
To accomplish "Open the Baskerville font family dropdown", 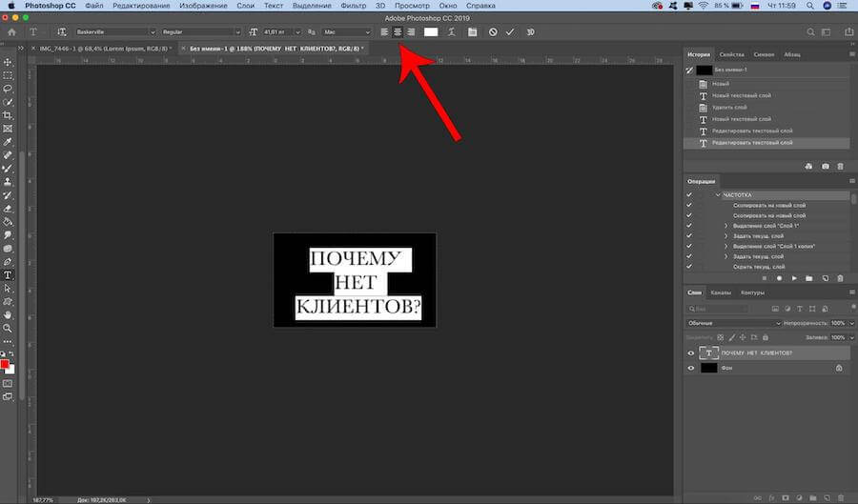I will click(114, 31).
